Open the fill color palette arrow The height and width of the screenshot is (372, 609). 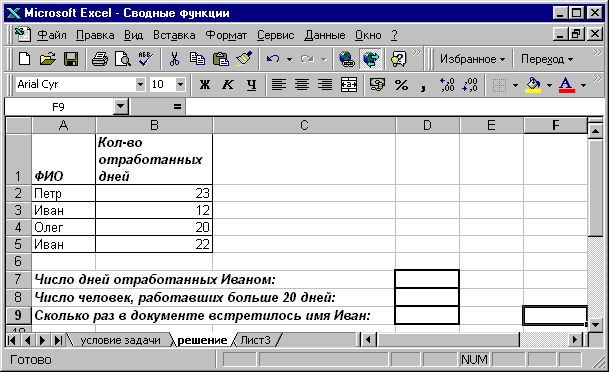(x=549, y=85)
